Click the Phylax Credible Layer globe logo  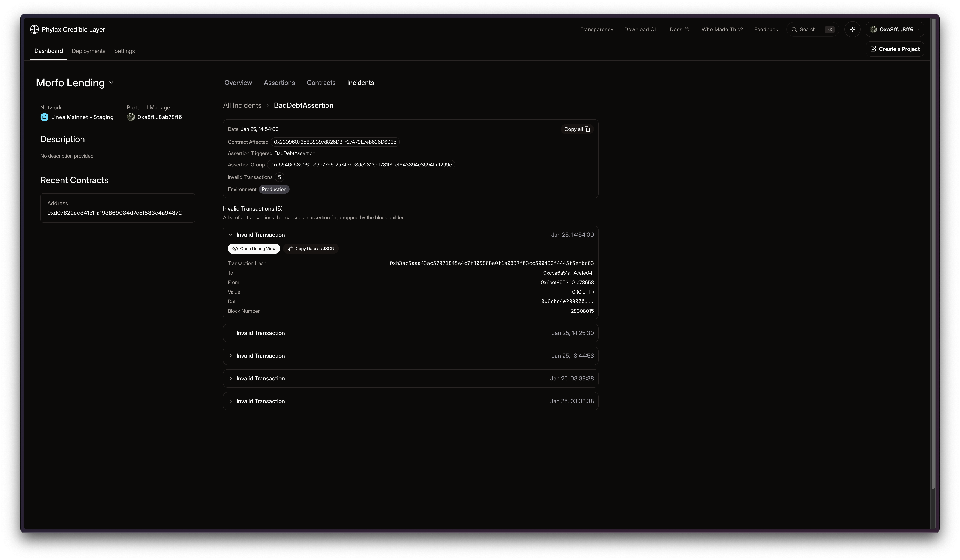point(34,29)
